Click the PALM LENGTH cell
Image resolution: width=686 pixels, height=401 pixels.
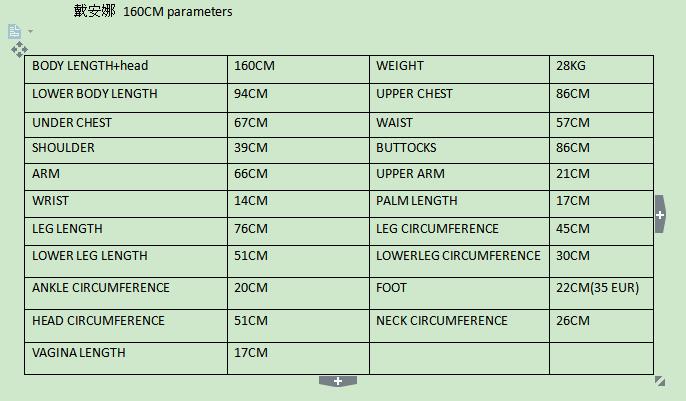[x=459, y=204]
